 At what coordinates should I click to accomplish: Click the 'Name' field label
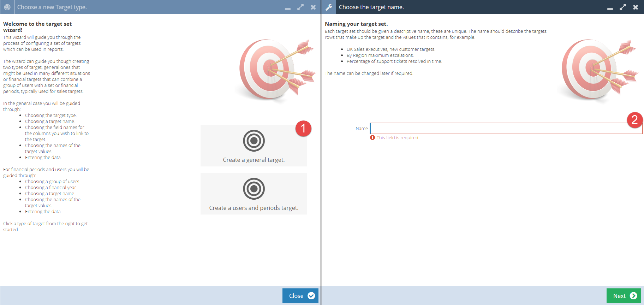pyautogui.click(x=362, y=128)
